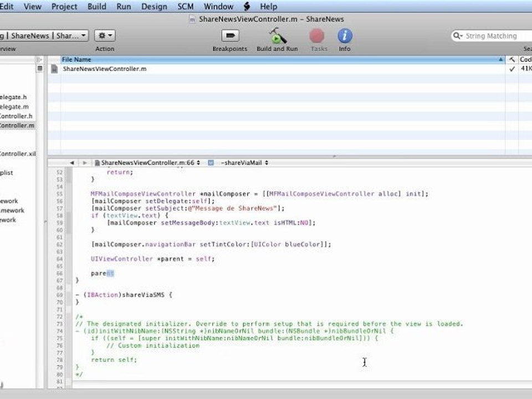Click the setSubject line of code
The image size is (532, 399).
[x=188, y=208]
